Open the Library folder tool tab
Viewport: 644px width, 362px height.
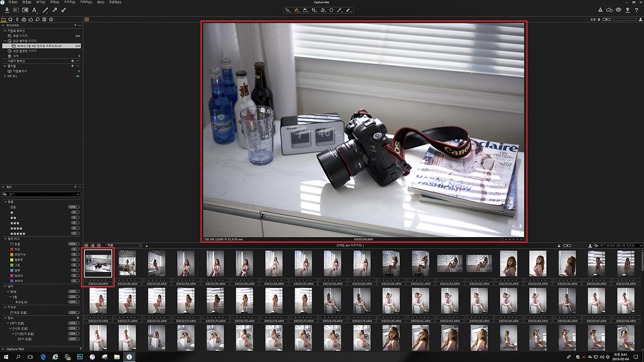4,19
